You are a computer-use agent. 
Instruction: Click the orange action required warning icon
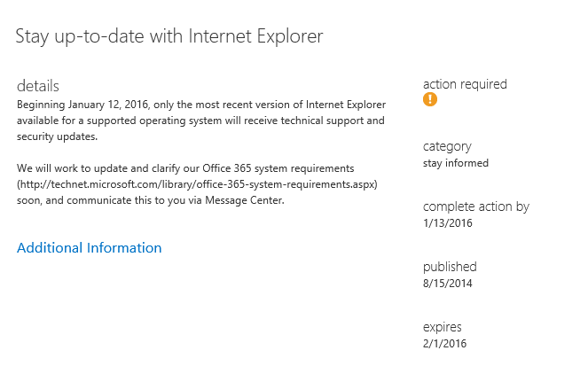click(430, 100)
